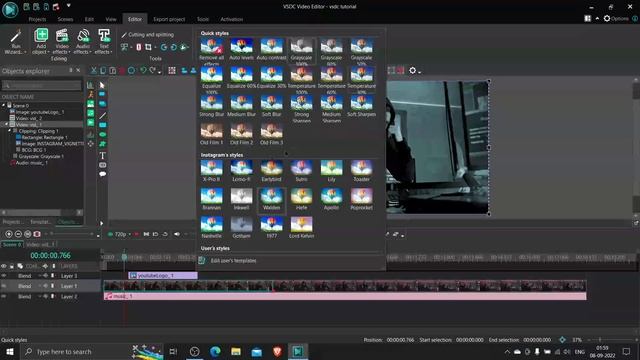Open the Options settings in title bar
Viewport: 640px width, 360px height.
tap(616, 19)
